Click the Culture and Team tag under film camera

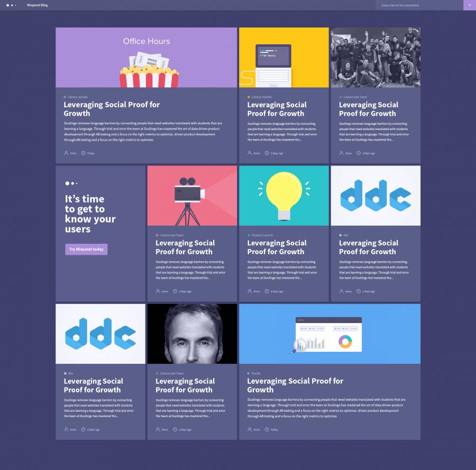click(x=171, y=235)
